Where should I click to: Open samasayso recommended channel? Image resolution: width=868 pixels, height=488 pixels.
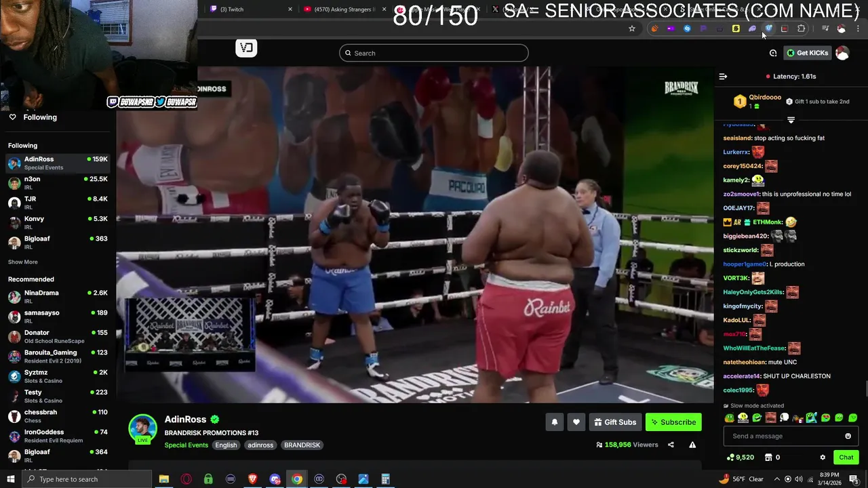point(58,316)
